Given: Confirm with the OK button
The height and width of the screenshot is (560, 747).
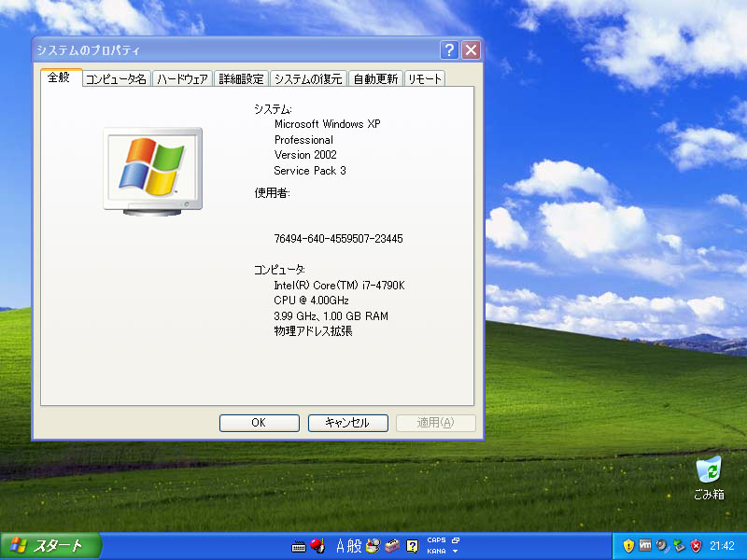Looking at the screenshot, I should pos(260,423).
